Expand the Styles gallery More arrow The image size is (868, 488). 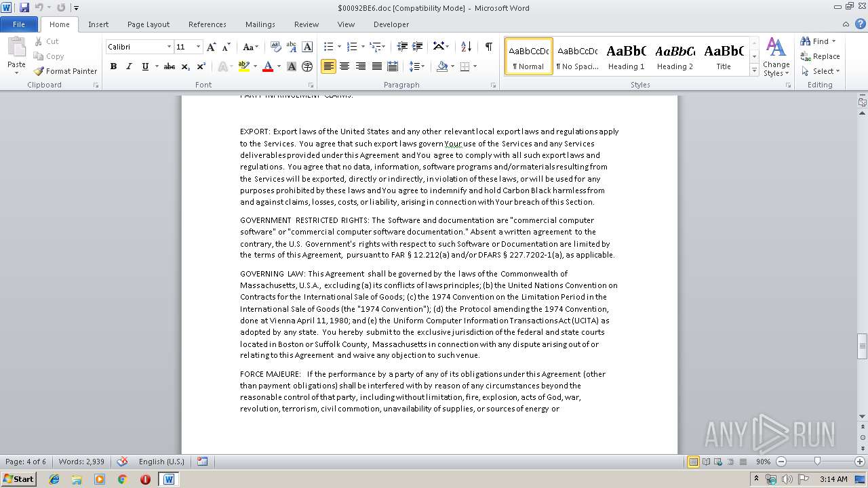click(754, 70)
